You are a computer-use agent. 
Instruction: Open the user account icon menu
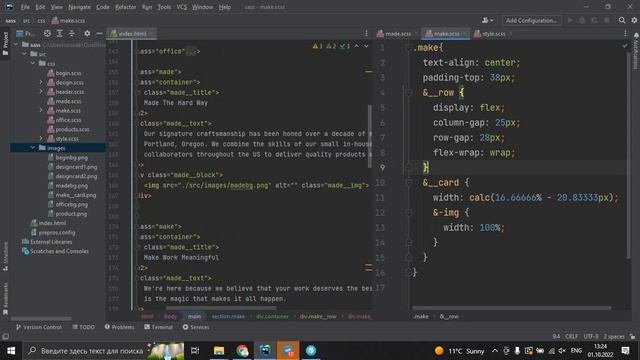[487, 20]
